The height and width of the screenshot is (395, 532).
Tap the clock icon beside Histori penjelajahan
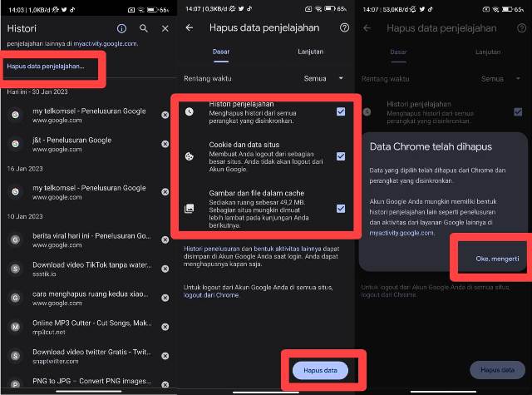point(190,111)
